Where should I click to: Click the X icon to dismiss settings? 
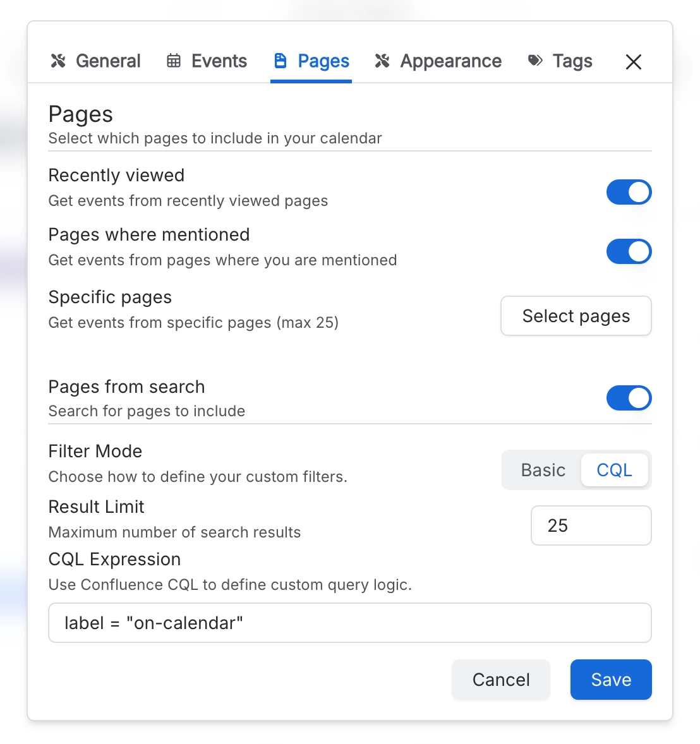pos(633,62)
